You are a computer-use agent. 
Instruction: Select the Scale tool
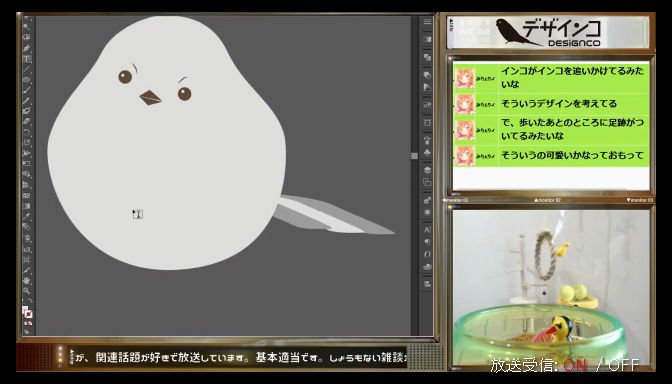click(x=27, y=143)
